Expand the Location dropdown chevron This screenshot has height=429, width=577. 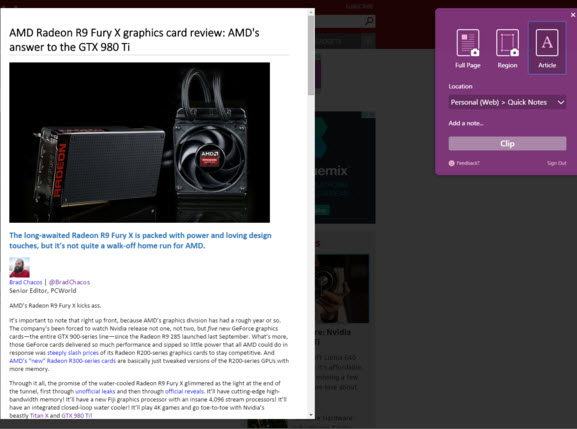tap(560, 102)
